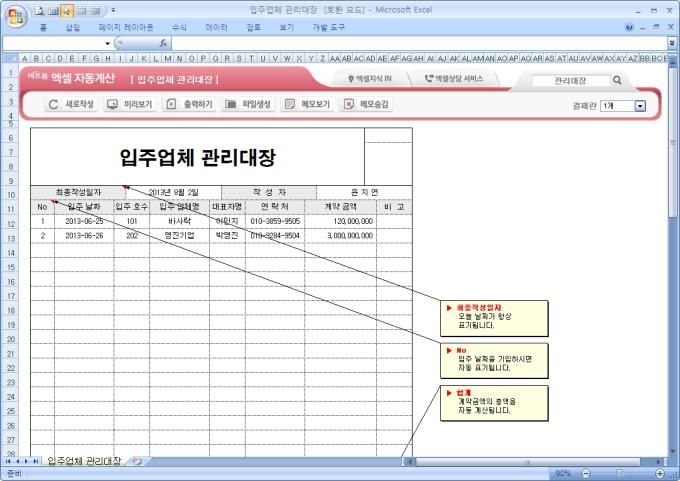The image size is (680, 481).
Task: Open the 검토 ribbon tab
Action: 253,28
